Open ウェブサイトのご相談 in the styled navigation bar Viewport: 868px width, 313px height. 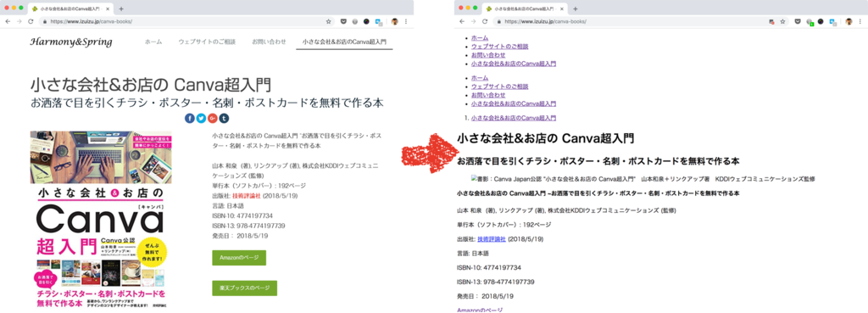[207, 42]
